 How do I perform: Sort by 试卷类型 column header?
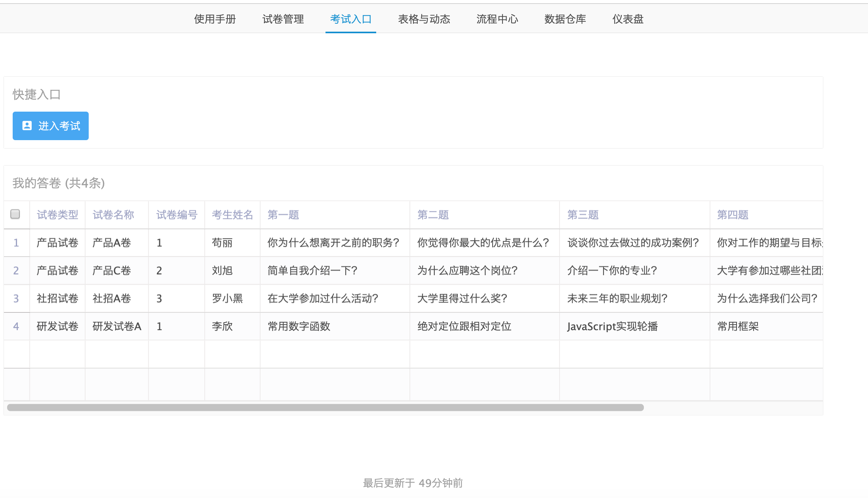pos(57,215)
